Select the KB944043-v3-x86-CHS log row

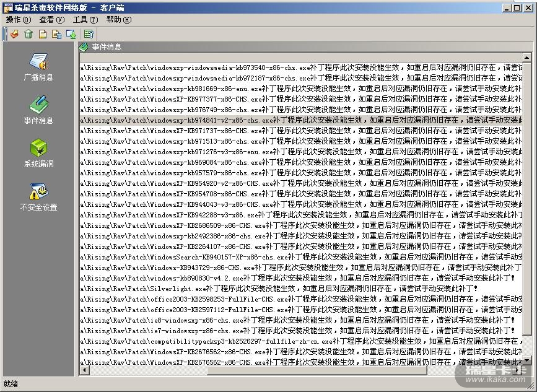pos(301,204)
